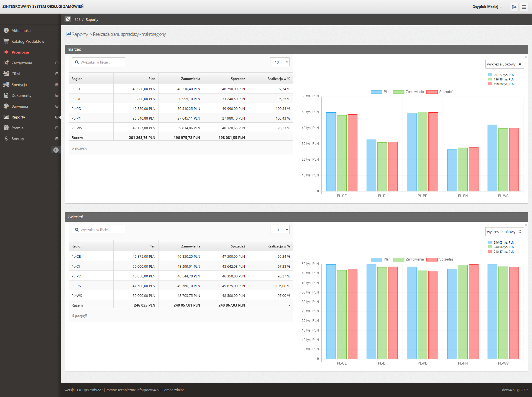Click the refresh icon in breadcrumb bar
The image size is (532, 397).
[x=68, y=19]
